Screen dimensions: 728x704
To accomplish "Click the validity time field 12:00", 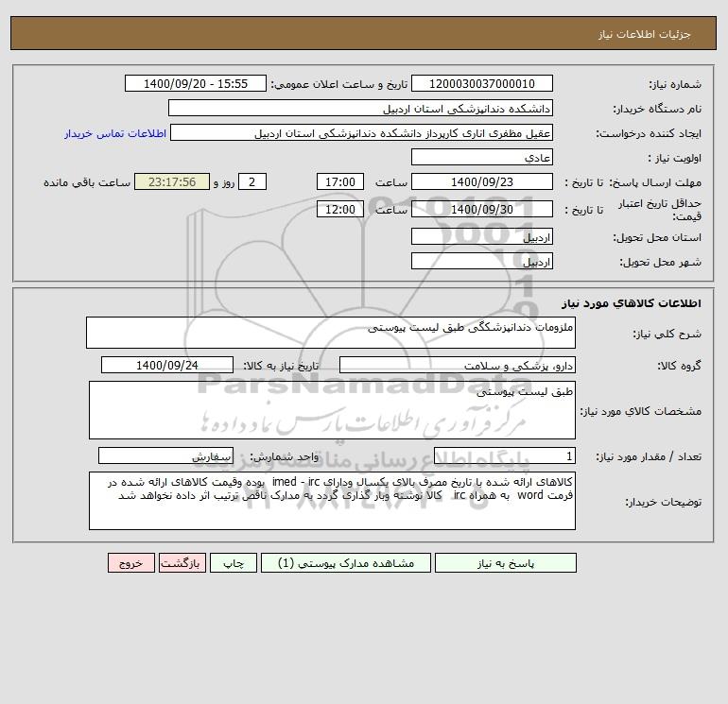I will pyautogui.click(x=339, y=209).
